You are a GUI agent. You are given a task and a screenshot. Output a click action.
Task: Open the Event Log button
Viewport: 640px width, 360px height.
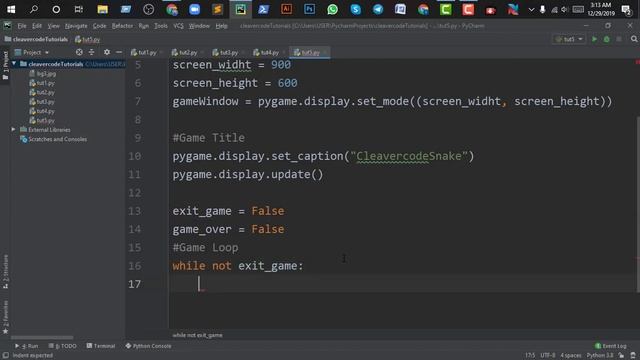(x=611, y=346)
